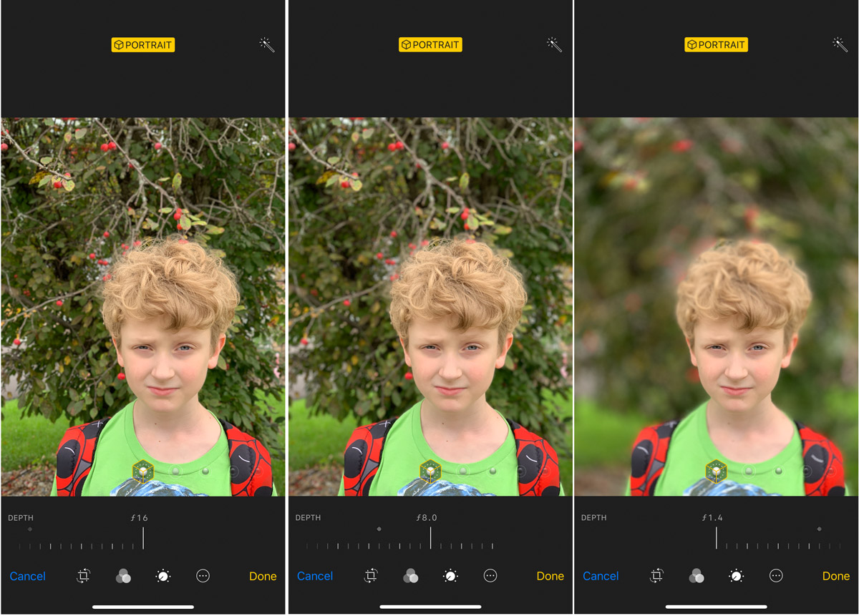Tap the focus point hexagon on left photo

(x=144, y=471)
